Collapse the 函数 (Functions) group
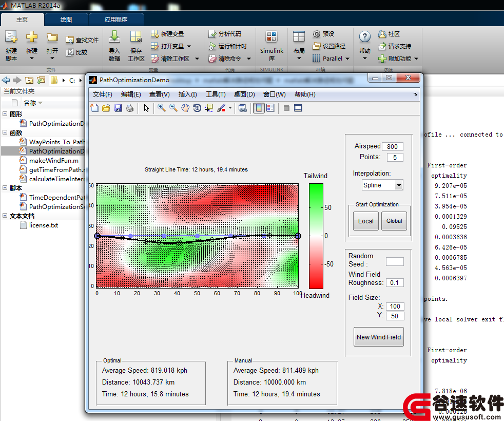Image resolution: width=504 pixels, height=421 pixels. 5,132
